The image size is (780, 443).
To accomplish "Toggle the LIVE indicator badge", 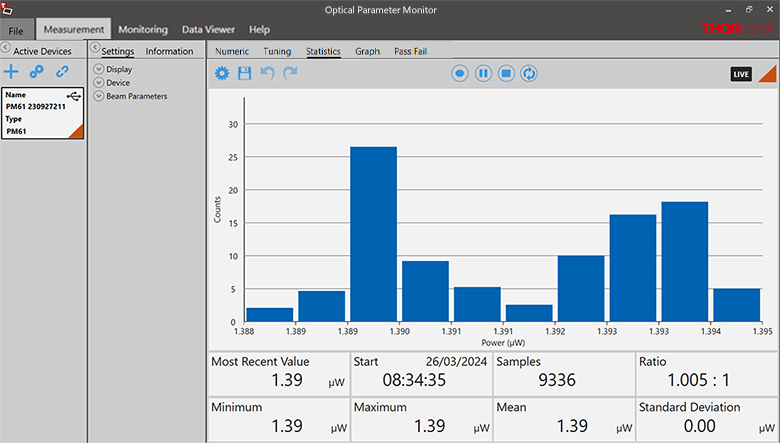I will click(x=741, y=74).
